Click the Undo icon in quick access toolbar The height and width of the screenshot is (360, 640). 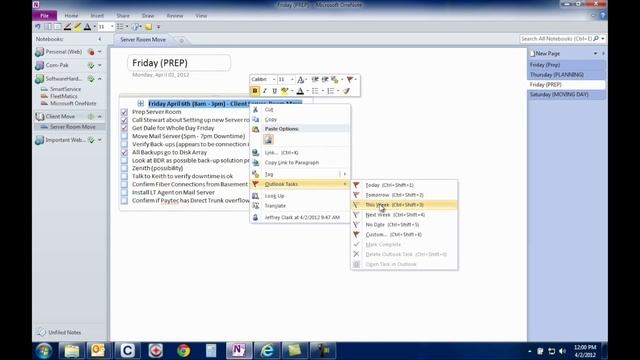pyautogui.click(x=38, y=27)
